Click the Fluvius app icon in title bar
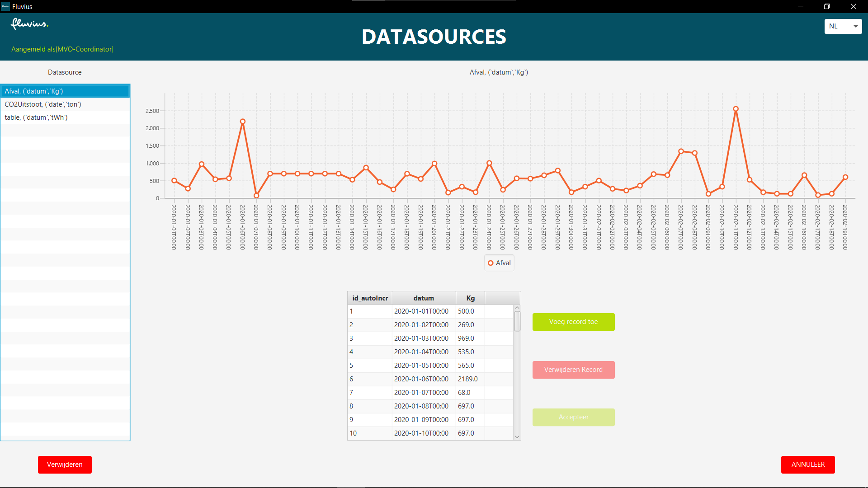868x488 pixels. 5,6
